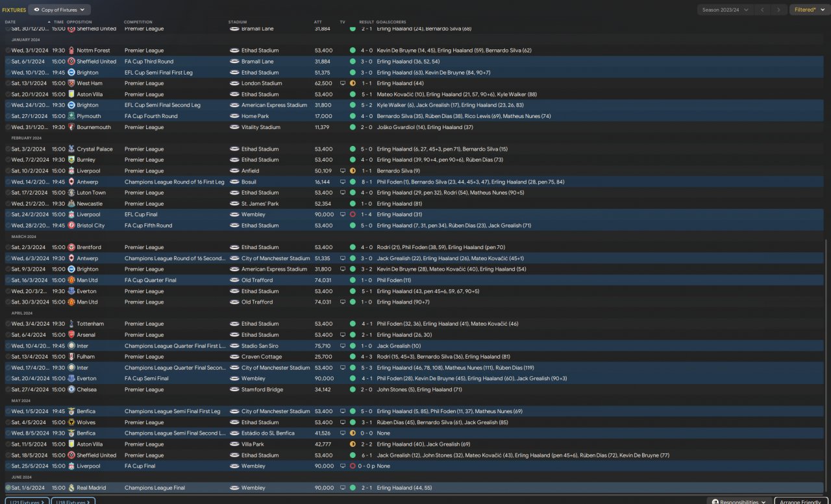Select the row circle for Sat, 13/1/2024
The height and width of the screenshot is (504, 831).
[x=8, y=84]
